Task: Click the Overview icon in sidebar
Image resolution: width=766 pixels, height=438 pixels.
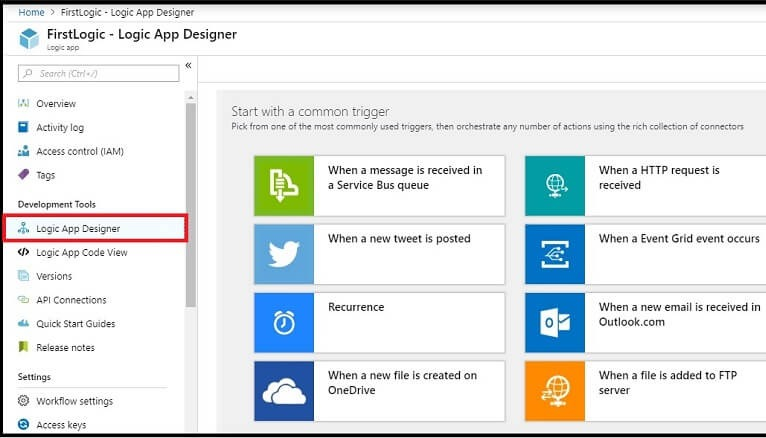Action: point(23,103)
